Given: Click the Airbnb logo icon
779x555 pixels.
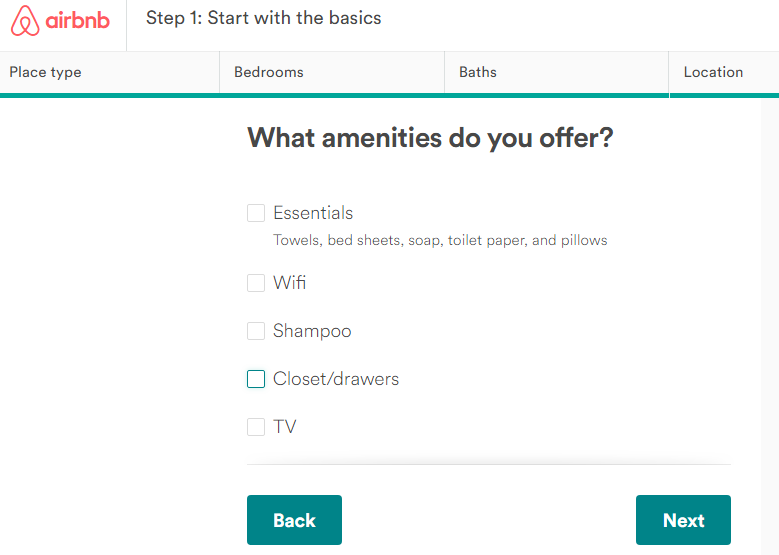Looking at the screenshot, I should click(26, 20).
